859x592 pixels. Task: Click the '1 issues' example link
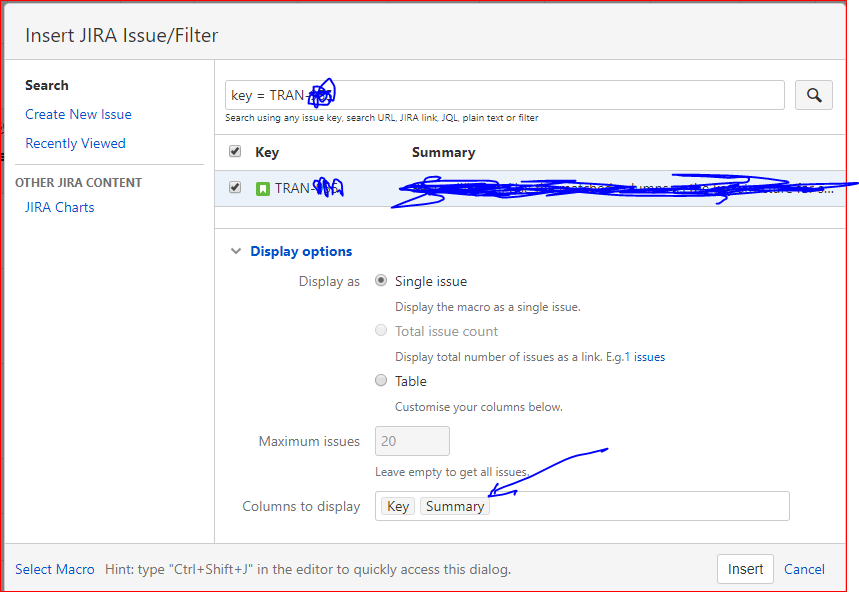click(x=645, y=357)
